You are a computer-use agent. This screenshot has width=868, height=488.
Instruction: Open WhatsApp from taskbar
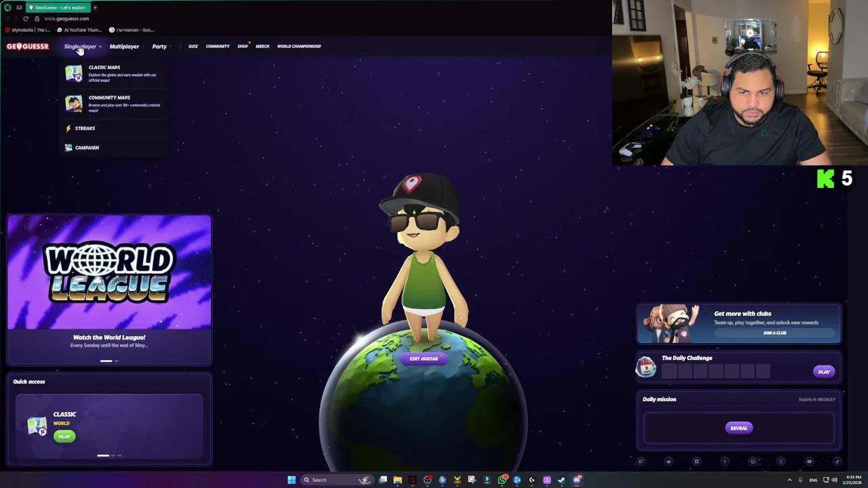click(502, 480)
